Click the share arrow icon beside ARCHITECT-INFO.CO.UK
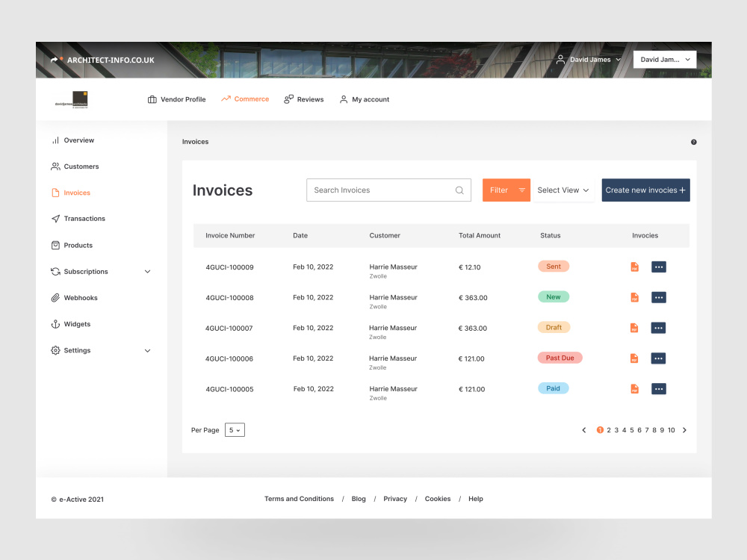The image size is (747, 560). 55,60
